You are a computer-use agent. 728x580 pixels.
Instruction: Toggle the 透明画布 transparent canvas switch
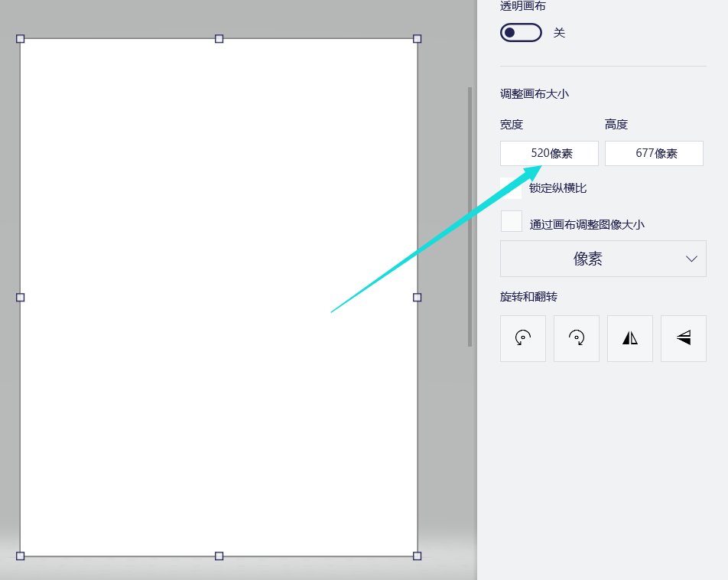521,32
